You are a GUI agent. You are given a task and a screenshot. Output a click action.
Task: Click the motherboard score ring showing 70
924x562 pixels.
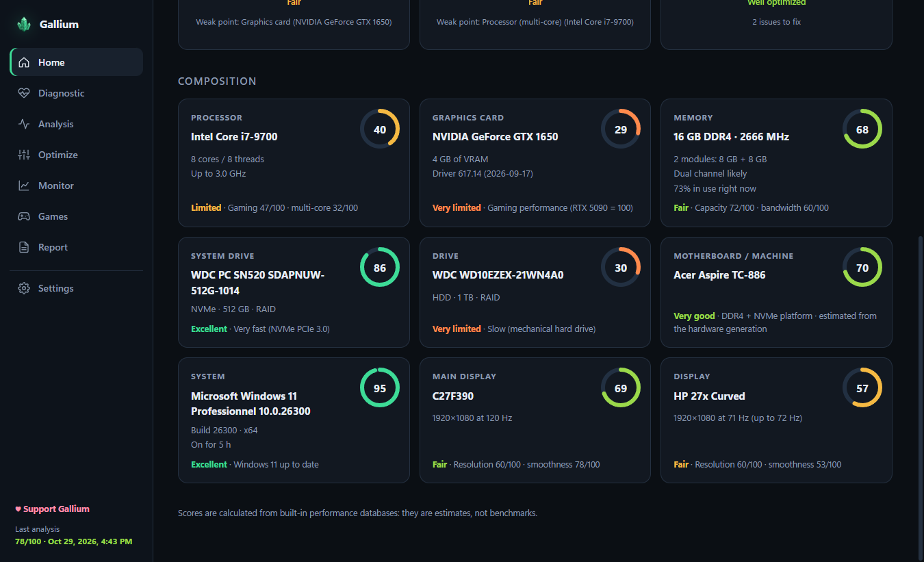862,267
